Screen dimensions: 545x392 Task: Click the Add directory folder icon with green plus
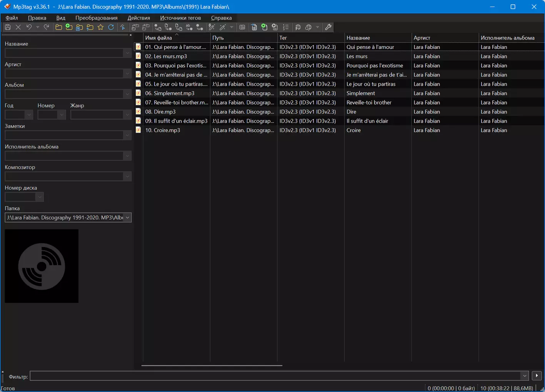(69, 27)
